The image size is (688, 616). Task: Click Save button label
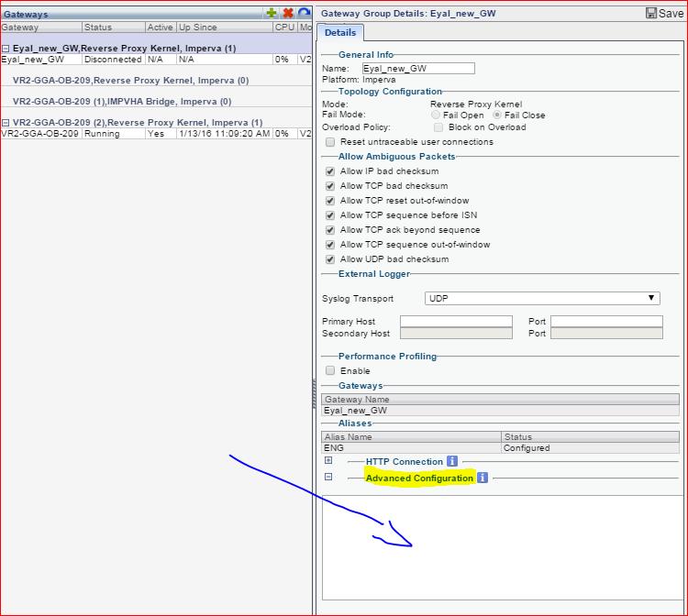pos(671,14)
